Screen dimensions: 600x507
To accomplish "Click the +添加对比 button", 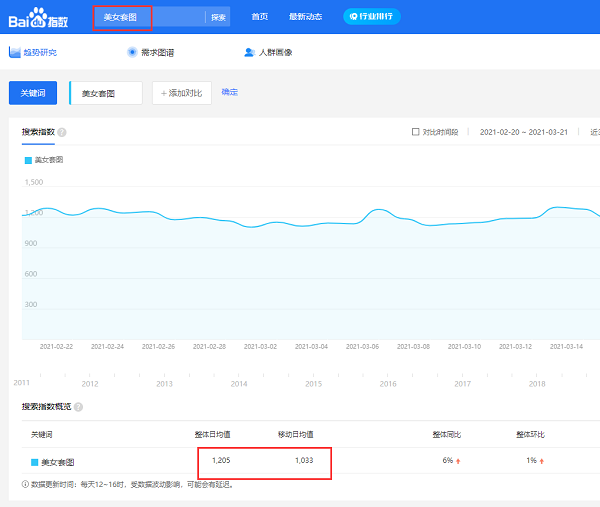I will coord(182,93).
